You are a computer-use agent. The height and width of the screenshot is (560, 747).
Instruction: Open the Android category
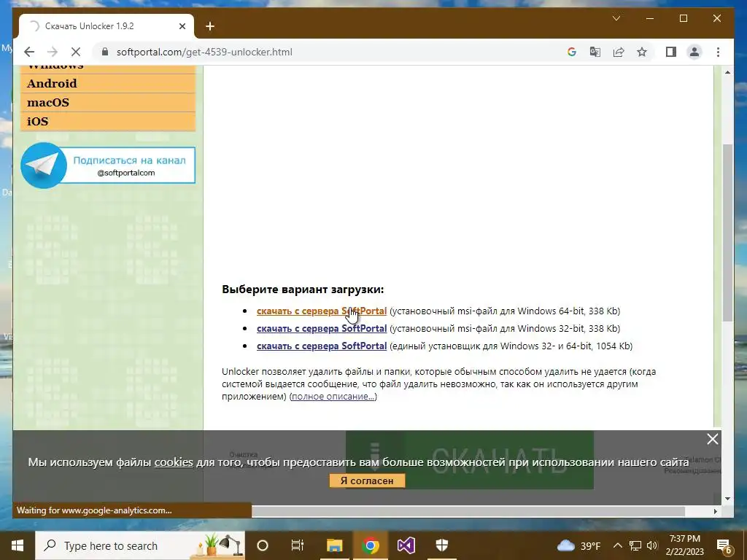pos(108,83)
